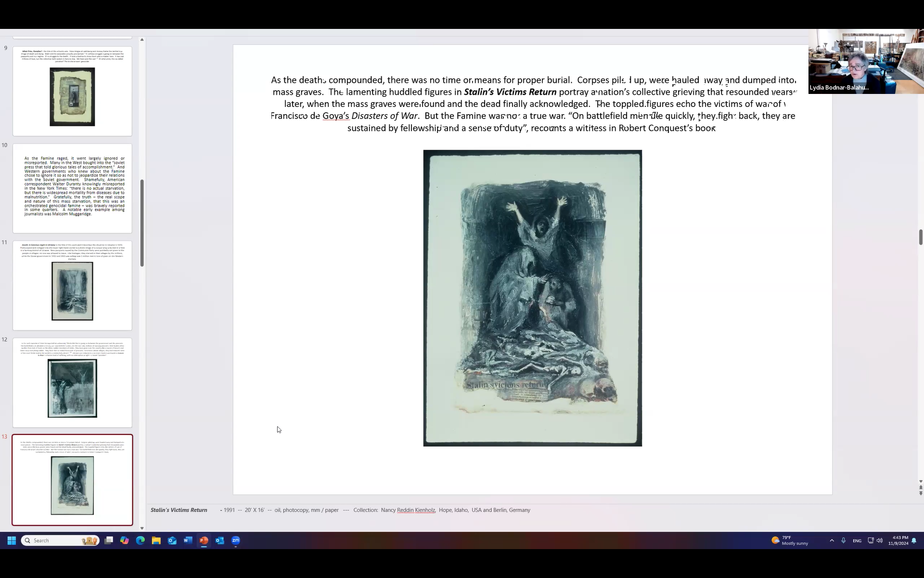Open the Copilot taskbar icon
924x578 pixels.
pyautogui.click(x=124, y=540)
